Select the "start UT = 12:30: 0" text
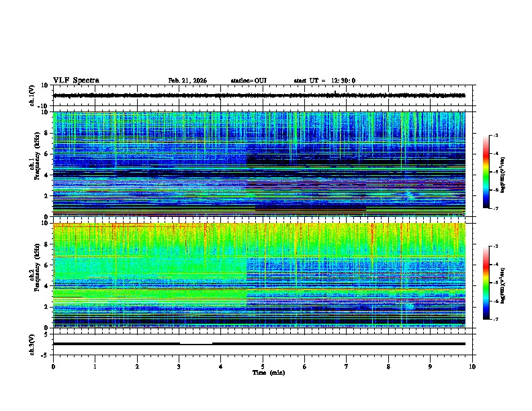Image resolution: width=532 pixels, height=411 pixels. [x=324, y=81]
